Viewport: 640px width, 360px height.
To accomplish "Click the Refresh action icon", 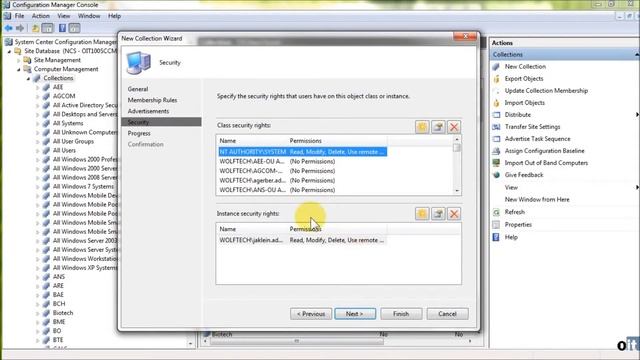I will (496, 212).
